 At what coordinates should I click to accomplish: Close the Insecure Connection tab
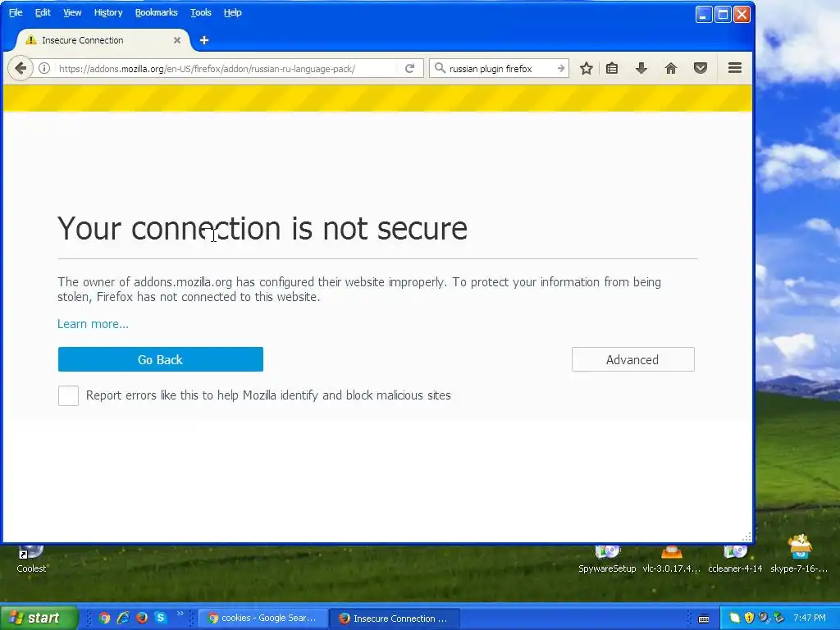coord(177,40)
